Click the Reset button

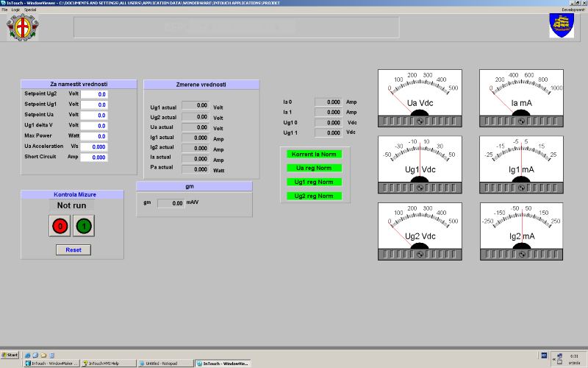(x=73, y=250)
